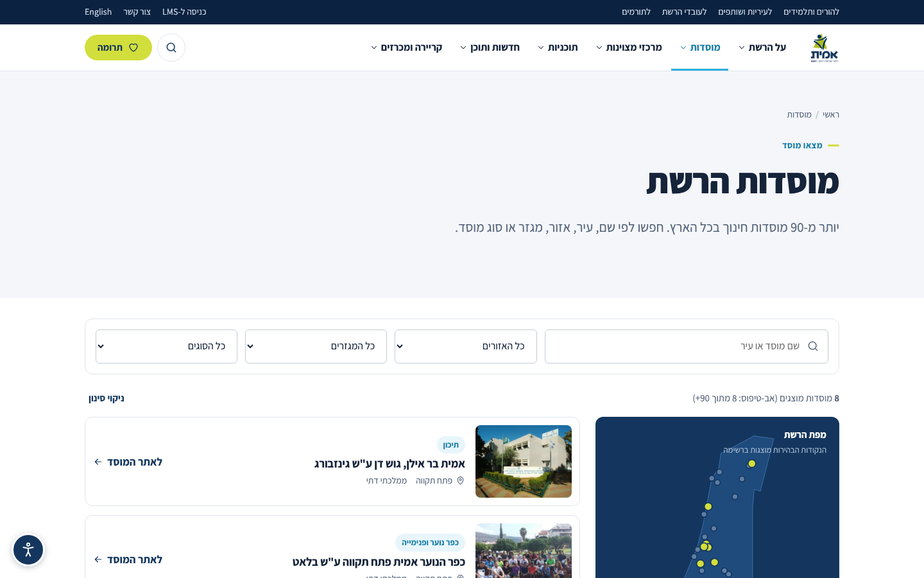Open the כניסה ל-LMS link
Viewport: 924px width, 578px height.
tap(184, 12)
